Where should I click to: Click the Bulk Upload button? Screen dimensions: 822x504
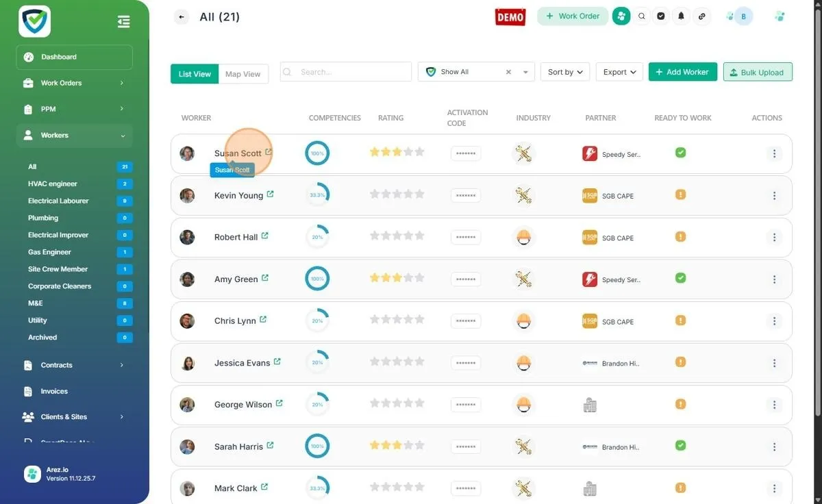pos(758,72)
